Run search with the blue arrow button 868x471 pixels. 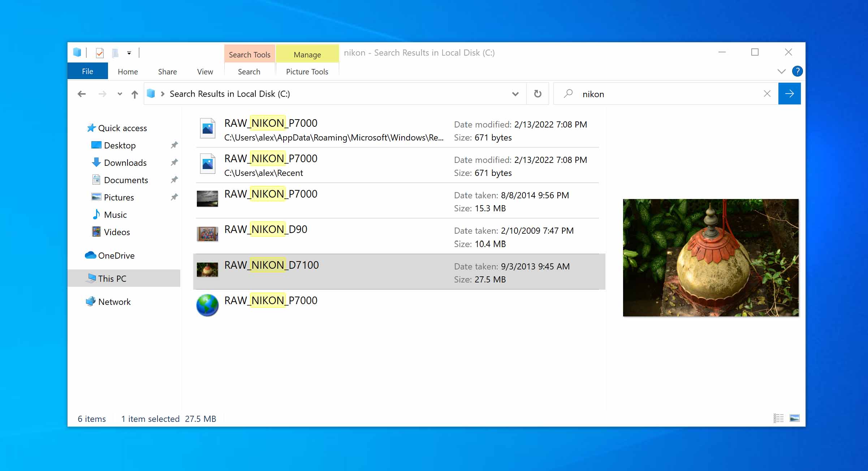pos(789,94)
